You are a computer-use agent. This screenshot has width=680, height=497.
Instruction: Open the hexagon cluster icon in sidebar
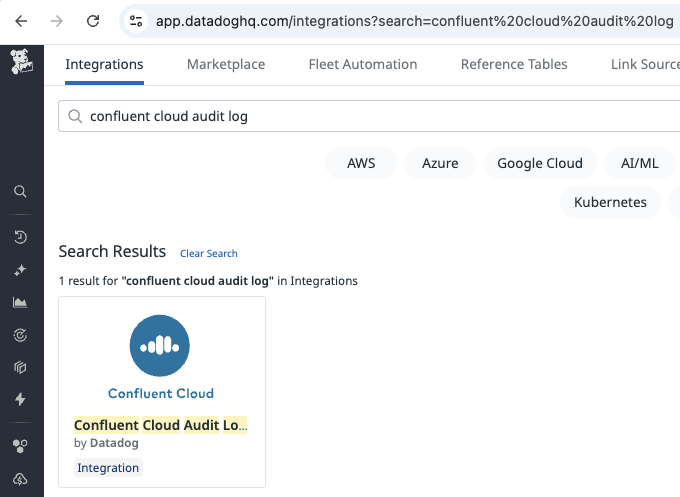[20, 446]
